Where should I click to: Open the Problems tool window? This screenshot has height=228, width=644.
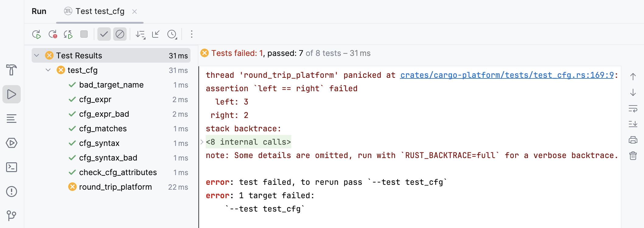pos(12,192)
